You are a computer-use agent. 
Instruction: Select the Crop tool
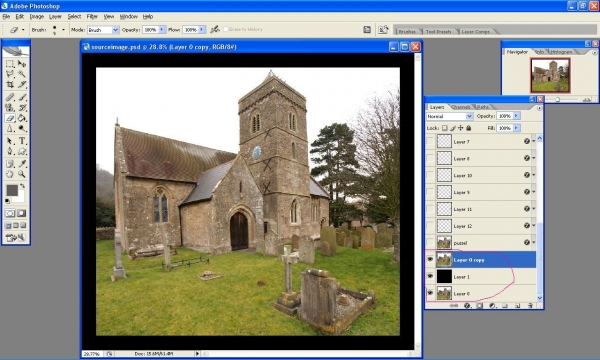point(10,84)
